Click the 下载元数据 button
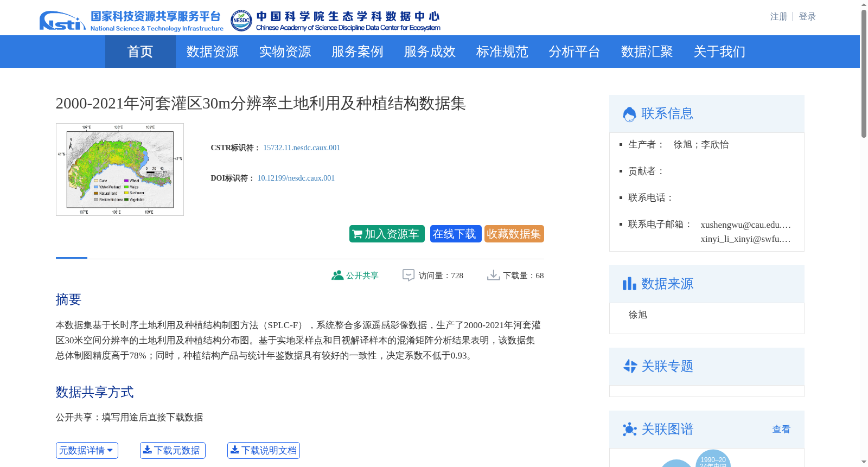Screen dimensions: 868x467 [173, 450]
